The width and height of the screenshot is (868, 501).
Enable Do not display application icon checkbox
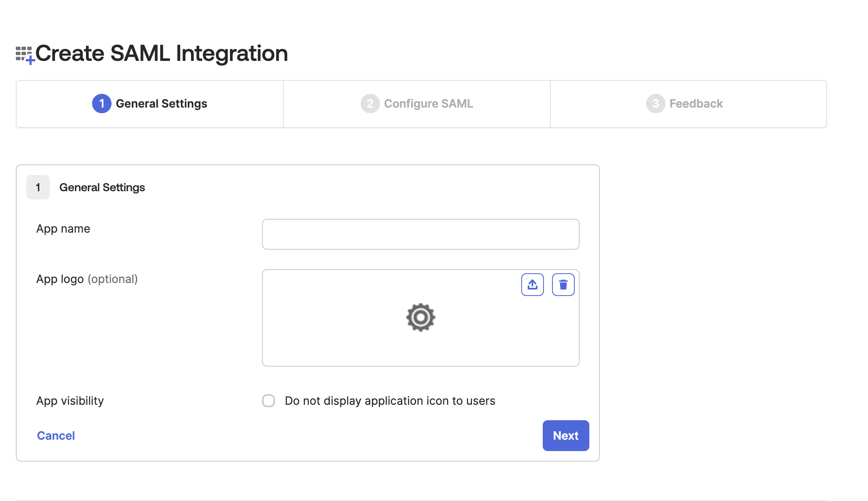point(269,401)
